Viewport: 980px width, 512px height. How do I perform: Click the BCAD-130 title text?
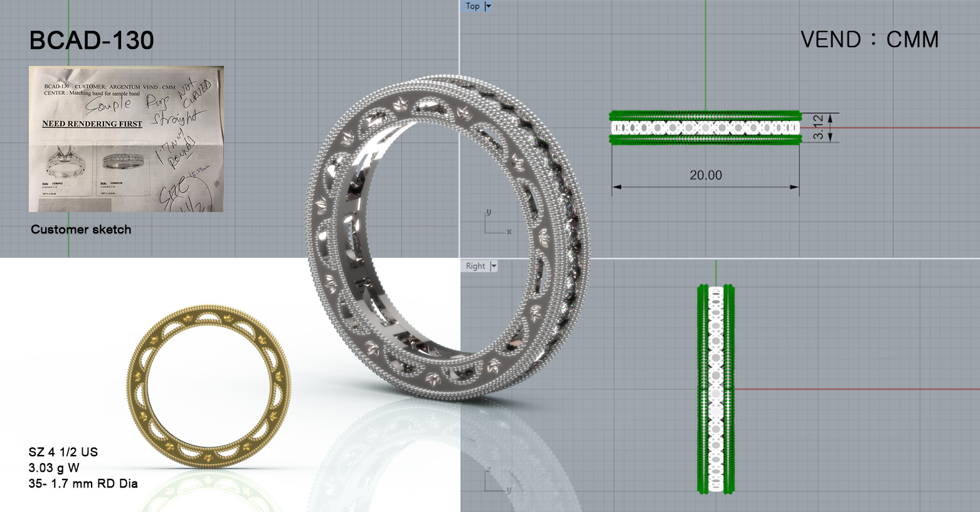click(92, 41)
